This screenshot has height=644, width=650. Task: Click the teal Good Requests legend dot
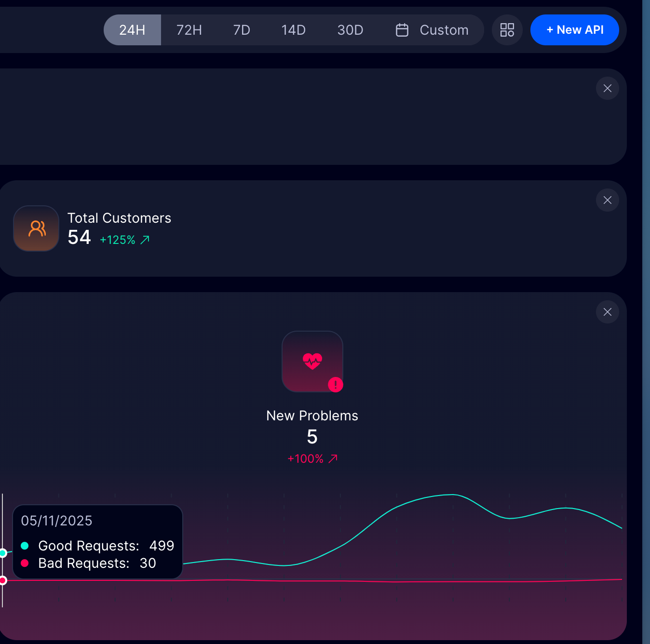pyautogui.click(x=25, y=546)
